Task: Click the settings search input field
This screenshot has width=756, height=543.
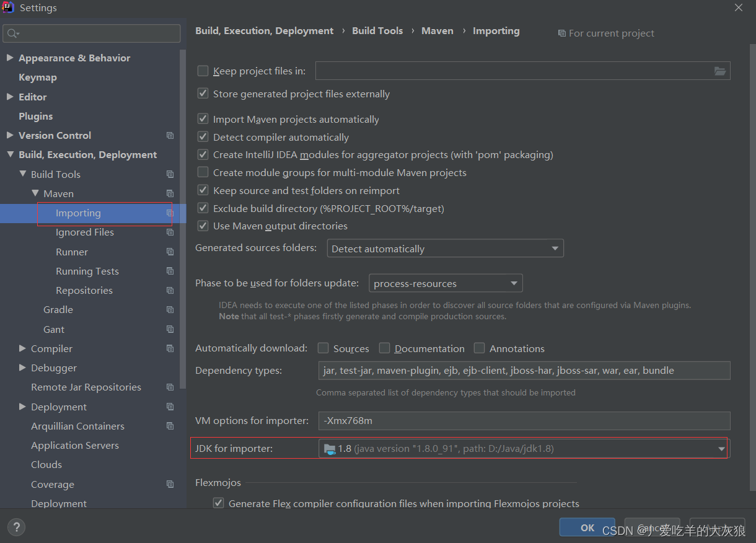Action: point(92,33)
